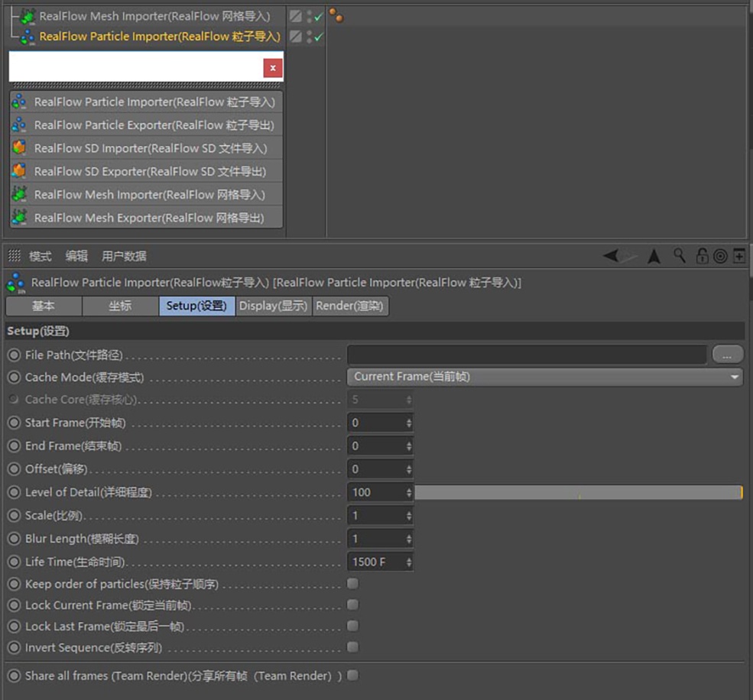Open the Cache Mode dropdown
This screenshot has width=753, height=700.
point(544,377)
